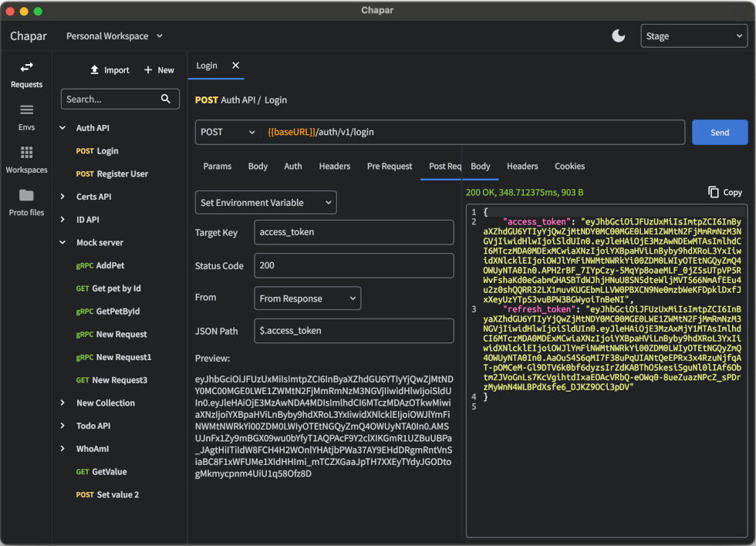The image size is (756, 546).
Task: Click the Status Code input field
Action: click(354, 265)
